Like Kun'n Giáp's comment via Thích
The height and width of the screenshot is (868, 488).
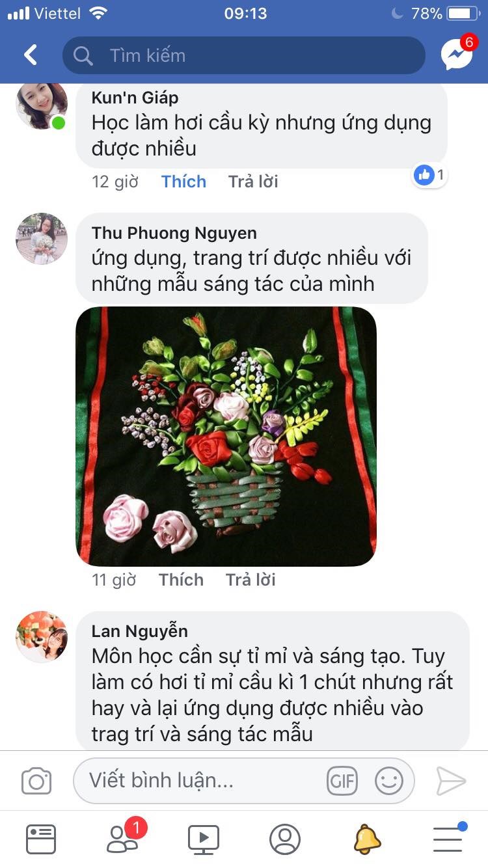pyautogui.click(x=183, y=182)
